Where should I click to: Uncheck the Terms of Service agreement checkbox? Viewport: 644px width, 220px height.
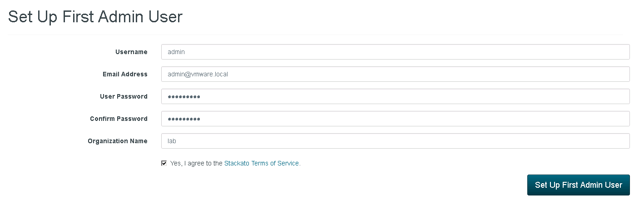[164, 163]
